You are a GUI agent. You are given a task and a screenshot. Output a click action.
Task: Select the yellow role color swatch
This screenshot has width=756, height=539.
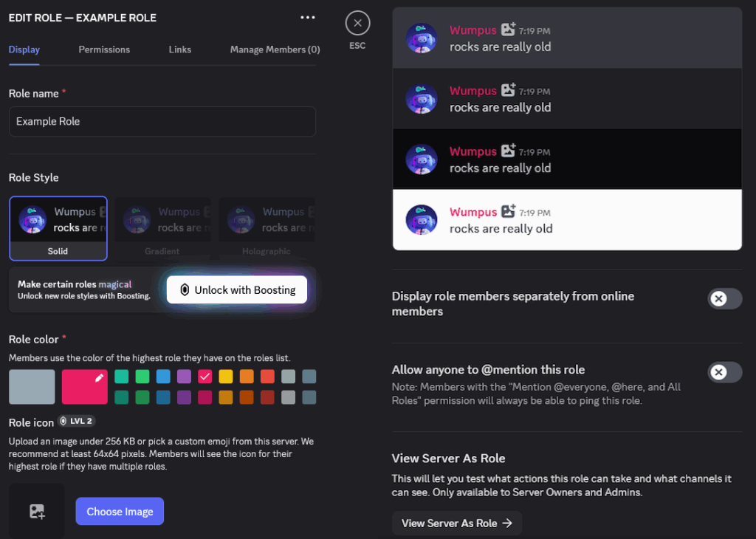point(225,377)
